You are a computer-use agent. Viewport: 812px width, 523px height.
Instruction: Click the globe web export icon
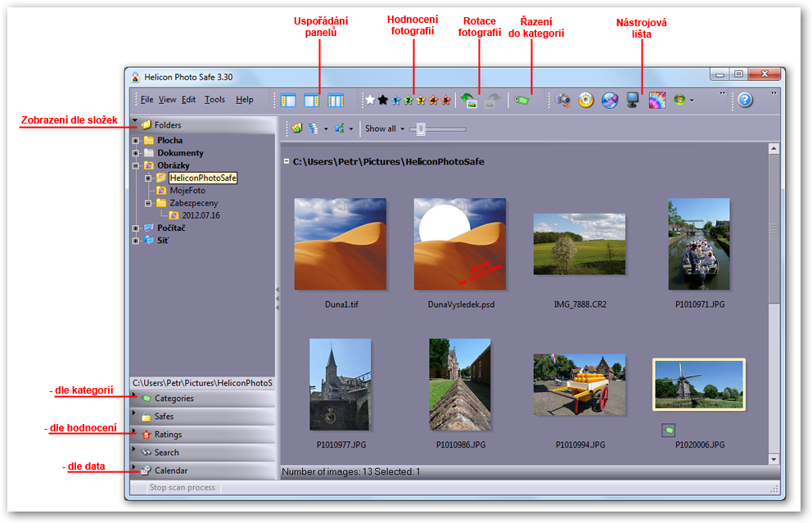coord(610,100)
